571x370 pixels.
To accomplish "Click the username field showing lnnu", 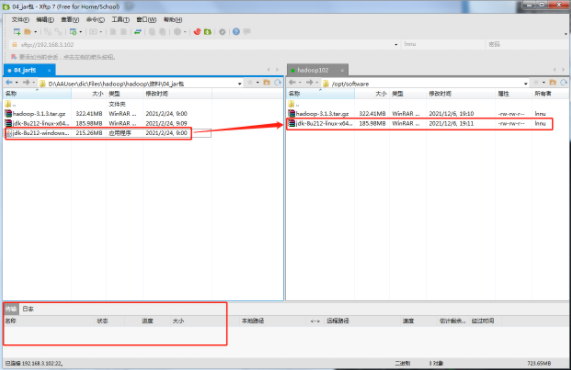I will coord(443,44).
